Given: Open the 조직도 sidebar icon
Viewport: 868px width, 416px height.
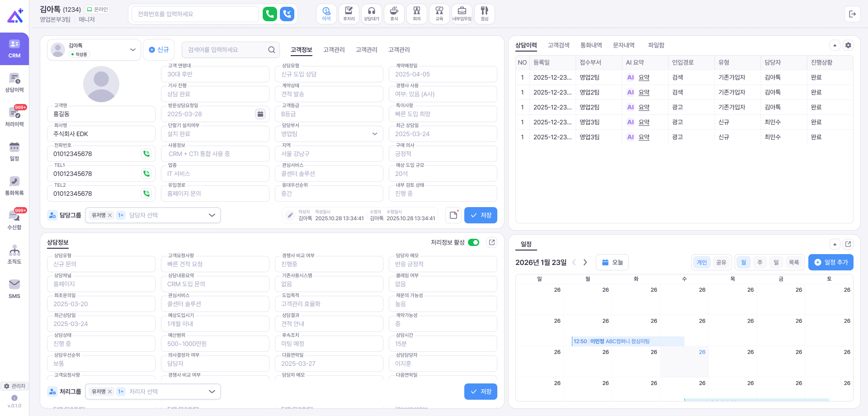Looking at the screenshot, I should 14,255.
